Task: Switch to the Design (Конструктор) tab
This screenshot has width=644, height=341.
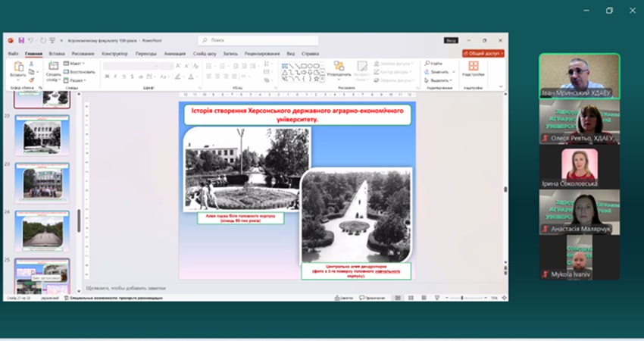Action: click(x=114, y=54)
